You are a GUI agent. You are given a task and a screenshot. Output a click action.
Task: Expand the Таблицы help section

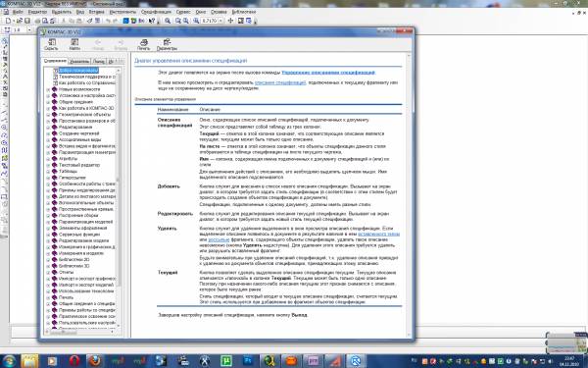tap(48, 171)
